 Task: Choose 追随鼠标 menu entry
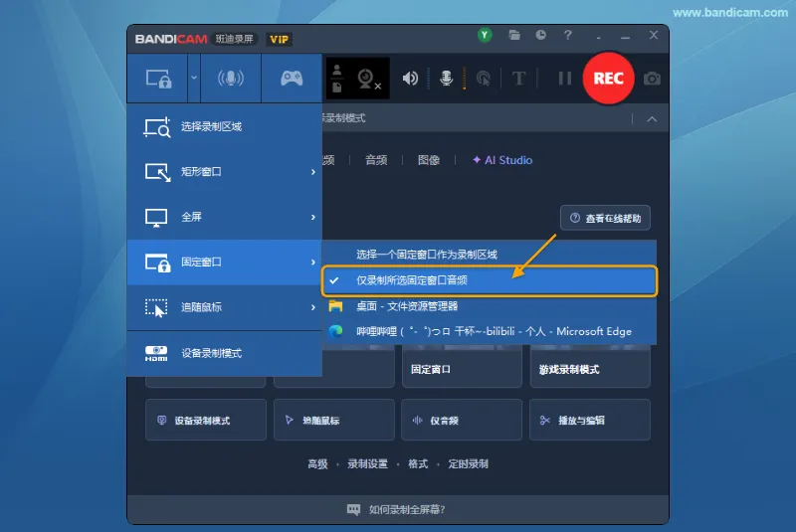click(225, 307)
